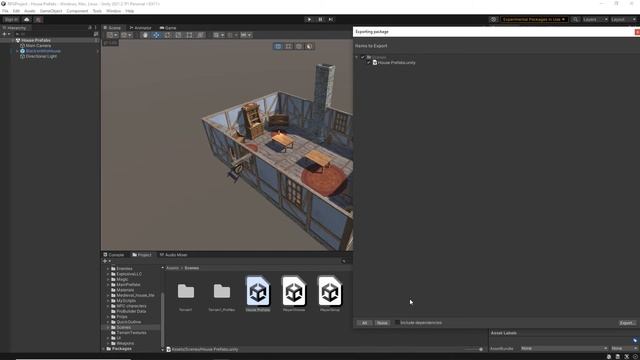Click the Assets breadcrumb in Project panel
This screenshot has width=640, height=360.
[x=172, y=268]
